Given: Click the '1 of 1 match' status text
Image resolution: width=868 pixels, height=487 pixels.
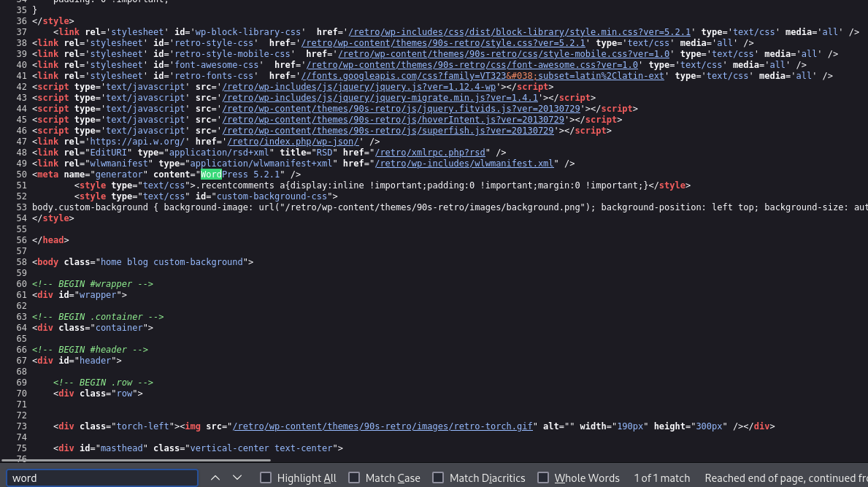Looking at the screenshot, I should point(662,478).
